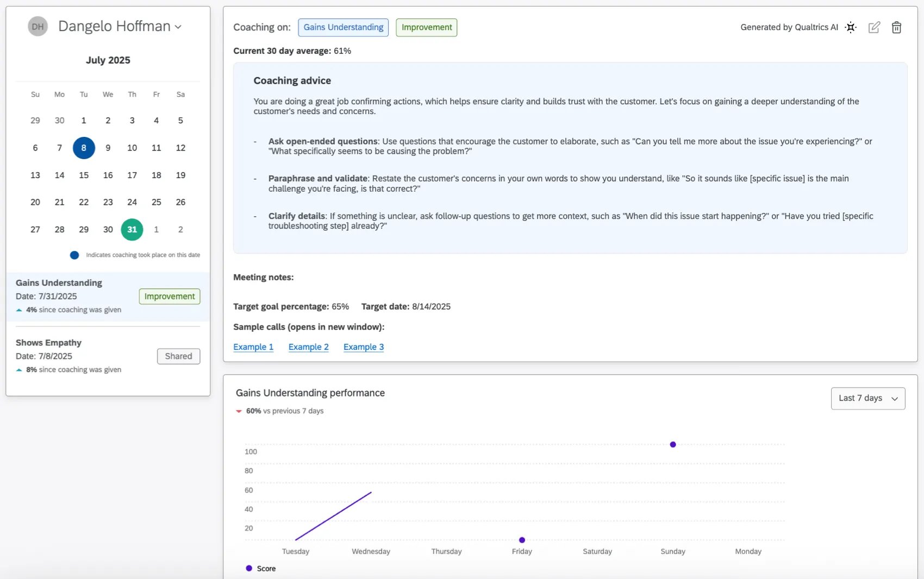Image resolution: width=924 pixels, height=579 pixels.
Task: Toggle the Improvement tag next to it
Action: (x=426, y=27)
